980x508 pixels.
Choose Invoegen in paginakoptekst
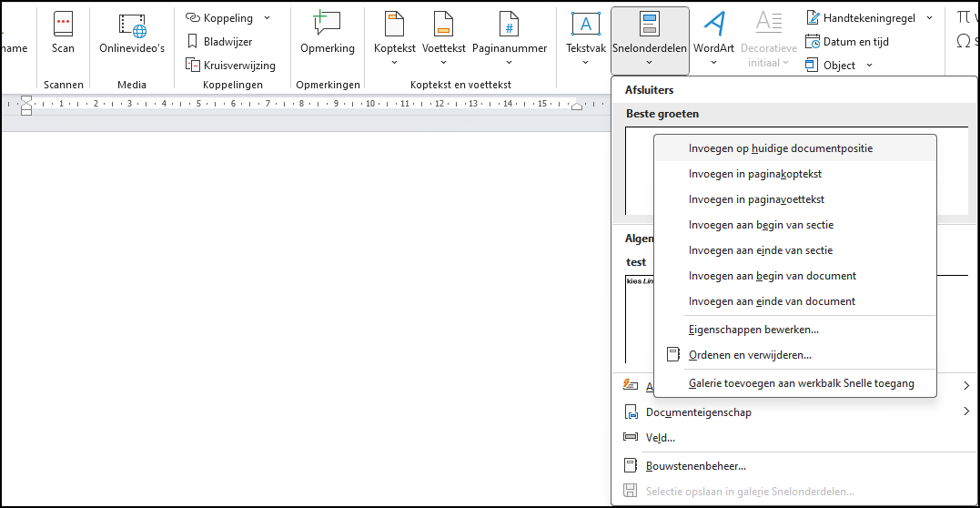[795, 174]
